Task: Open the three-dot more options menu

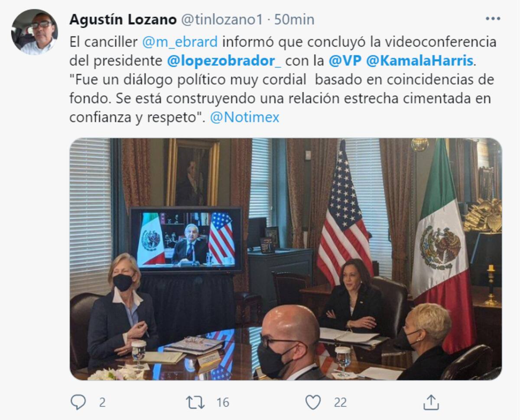Action: [493, 19]
